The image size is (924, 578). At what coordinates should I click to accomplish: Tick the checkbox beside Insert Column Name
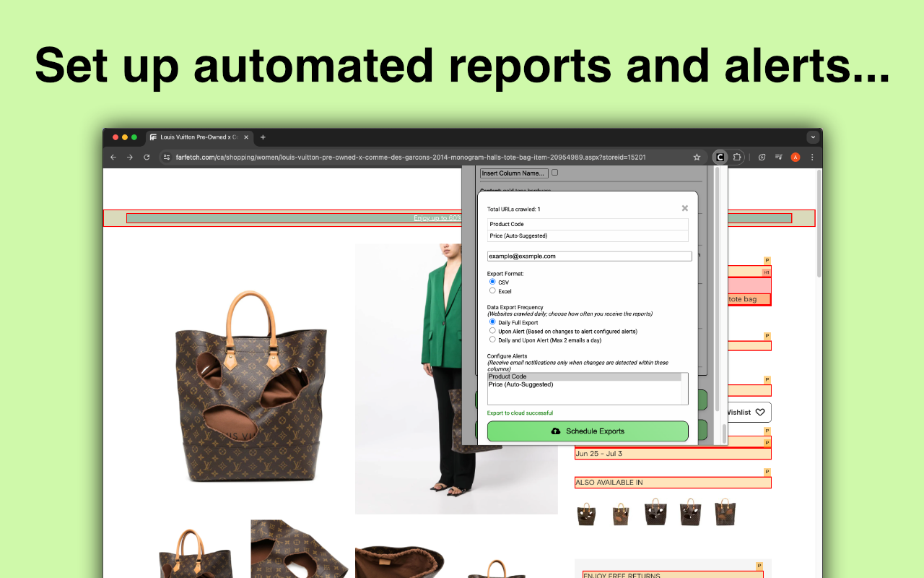(x=554, y=173)
